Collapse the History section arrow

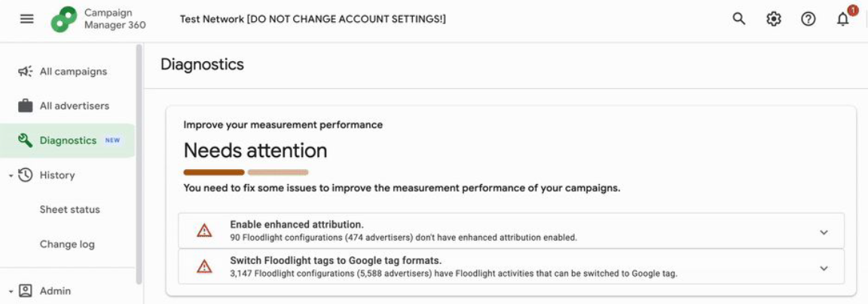(x=11, y=176)
